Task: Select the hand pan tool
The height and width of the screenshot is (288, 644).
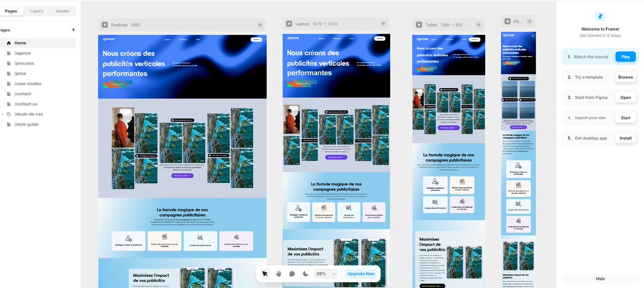Action: [x=279, y=274]
